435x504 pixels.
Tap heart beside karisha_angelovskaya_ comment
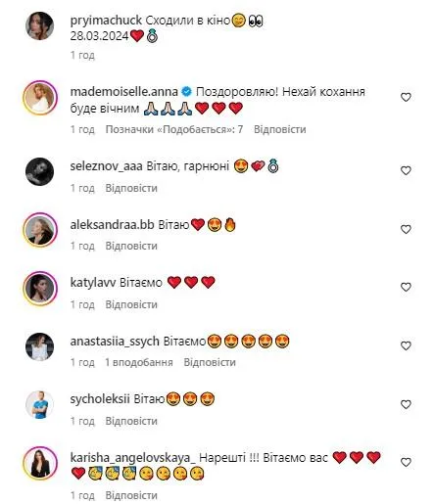[406, 462]
